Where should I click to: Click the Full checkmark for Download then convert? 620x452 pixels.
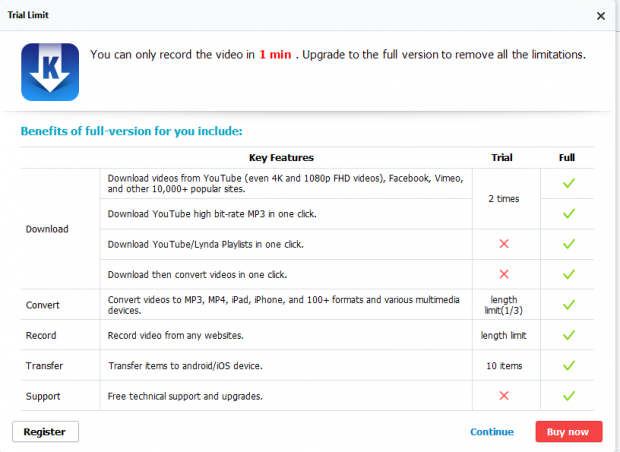click(567, 274)
